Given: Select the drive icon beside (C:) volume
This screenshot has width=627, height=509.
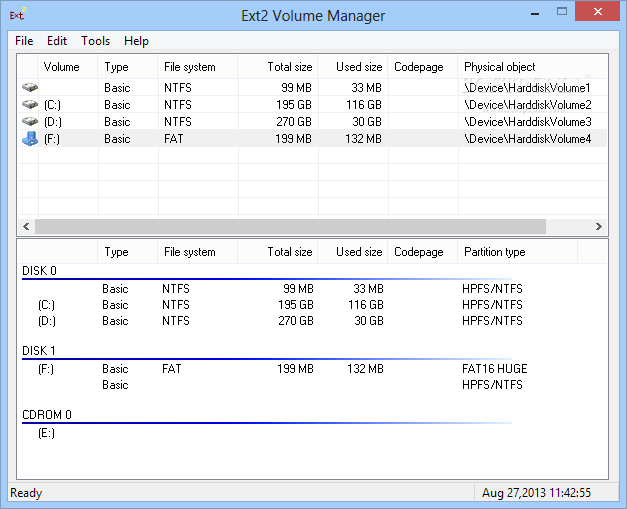Looking at the screenshot, I should pyautogui.click(x=30, y=104).
